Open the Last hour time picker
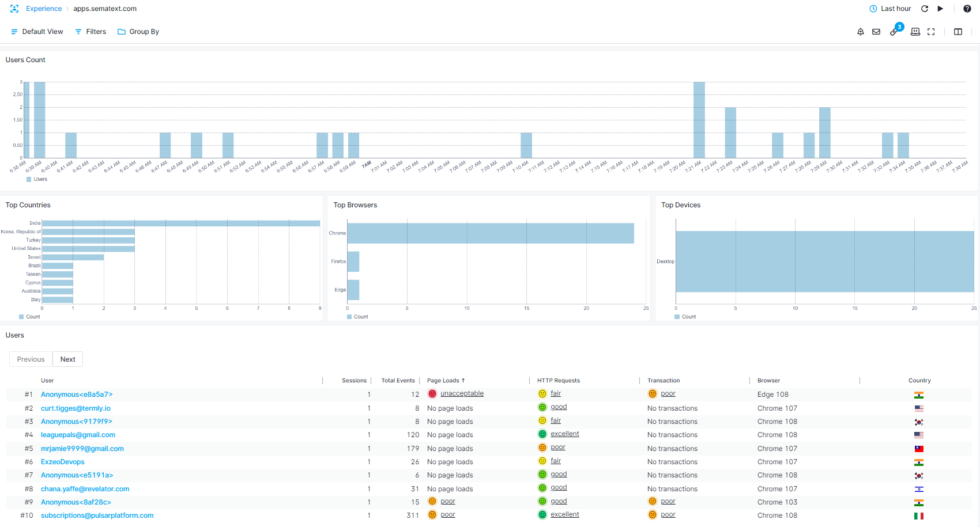 [x=890, y=9]
